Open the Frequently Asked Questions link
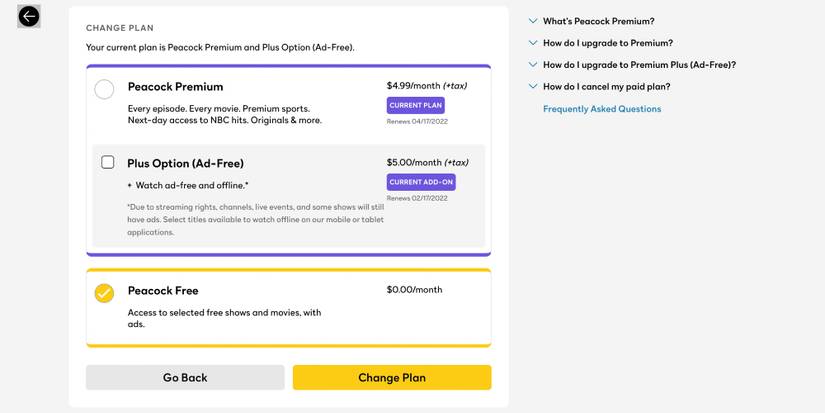 [602, 109]
